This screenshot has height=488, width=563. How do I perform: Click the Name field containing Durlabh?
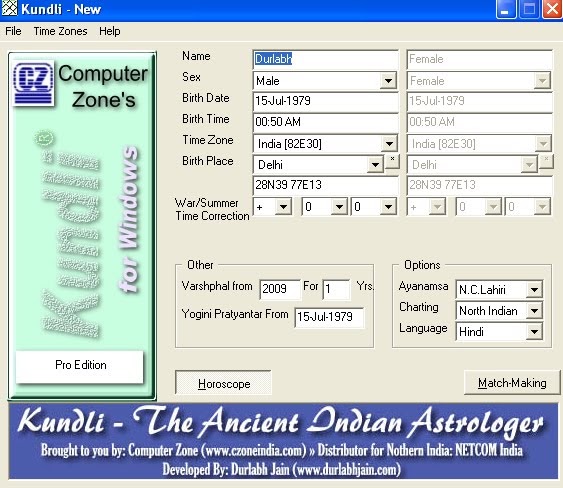325,59
